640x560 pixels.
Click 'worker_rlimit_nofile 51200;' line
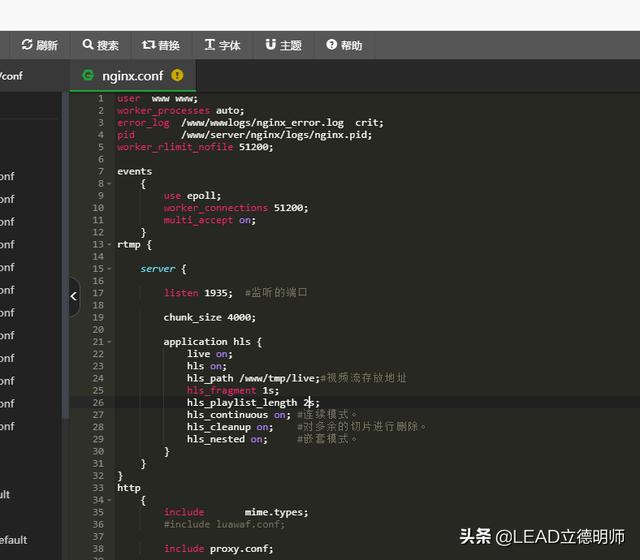195,147
